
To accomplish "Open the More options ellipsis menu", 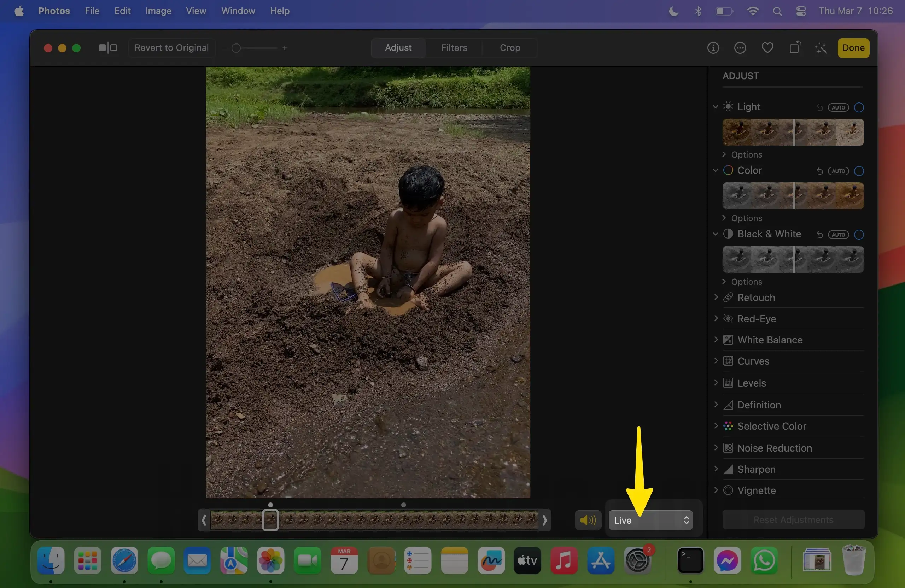I will [x=740, y=48].
